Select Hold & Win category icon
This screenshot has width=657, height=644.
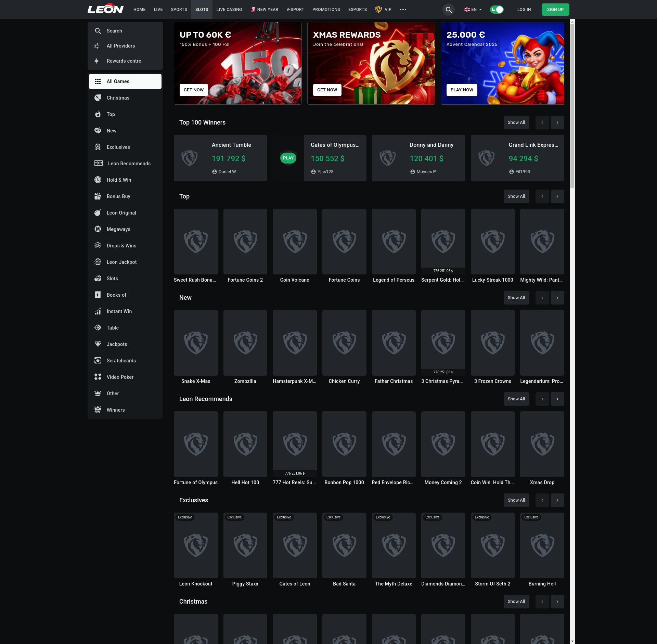[98, 180]
